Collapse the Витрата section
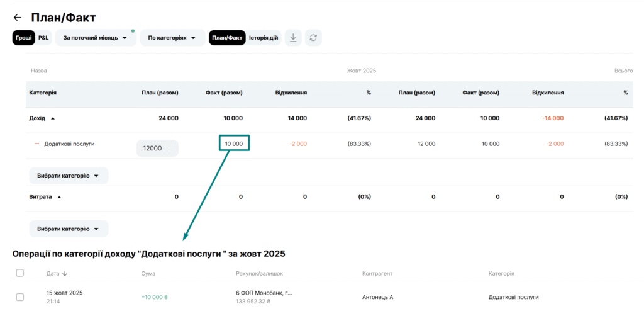The image size is (644, 316). pos(59,197)
